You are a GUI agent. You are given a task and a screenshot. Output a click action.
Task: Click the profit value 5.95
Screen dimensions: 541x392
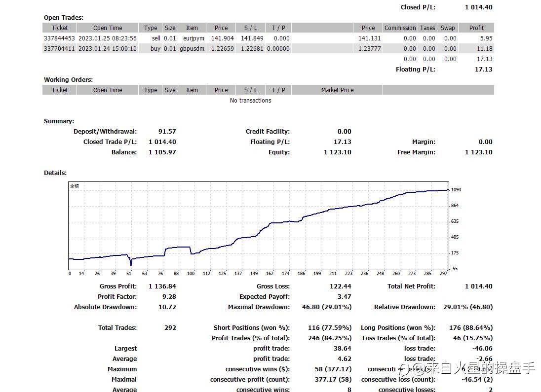click(486, 38)
